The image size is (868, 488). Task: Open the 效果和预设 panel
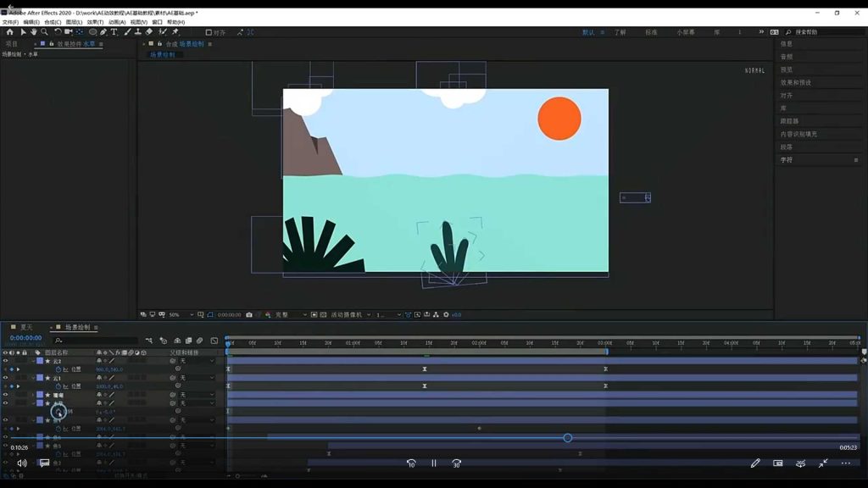click(x=795, y=82)
